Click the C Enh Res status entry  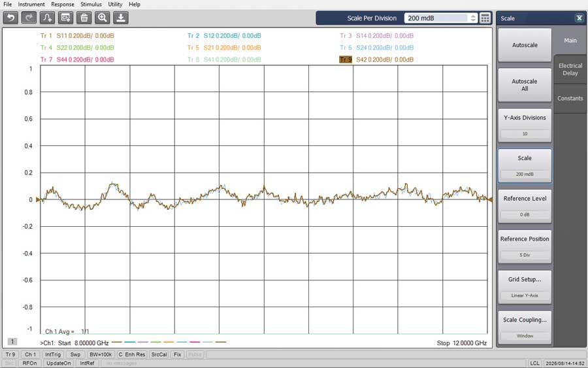click(131, 354)
